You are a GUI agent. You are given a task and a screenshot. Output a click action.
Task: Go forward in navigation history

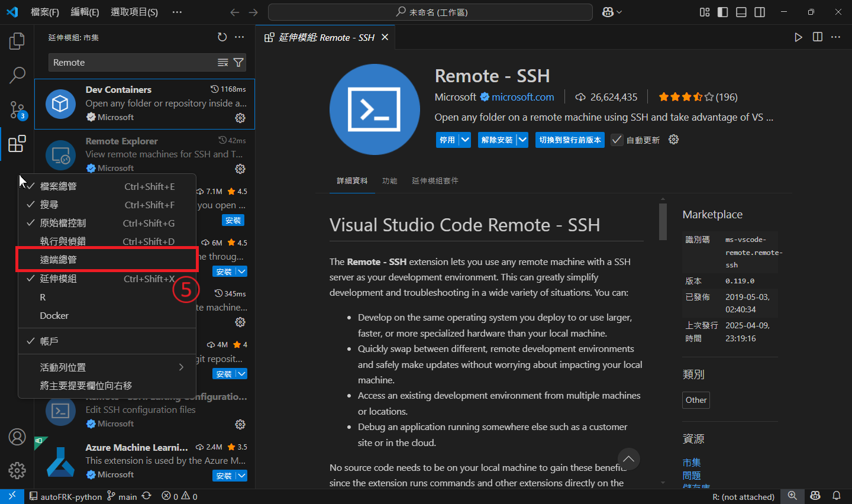253,12
